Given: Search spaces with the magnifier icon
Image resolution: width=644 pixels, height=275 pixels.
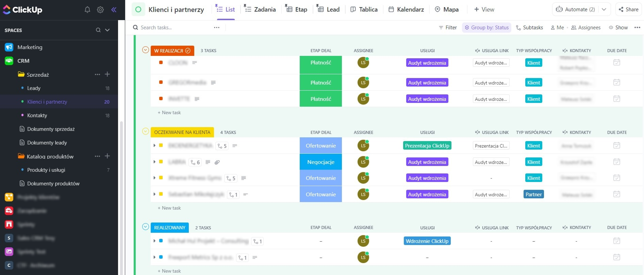Looking at the screenshot, I should pyautogui.click(x=98, y=30).
